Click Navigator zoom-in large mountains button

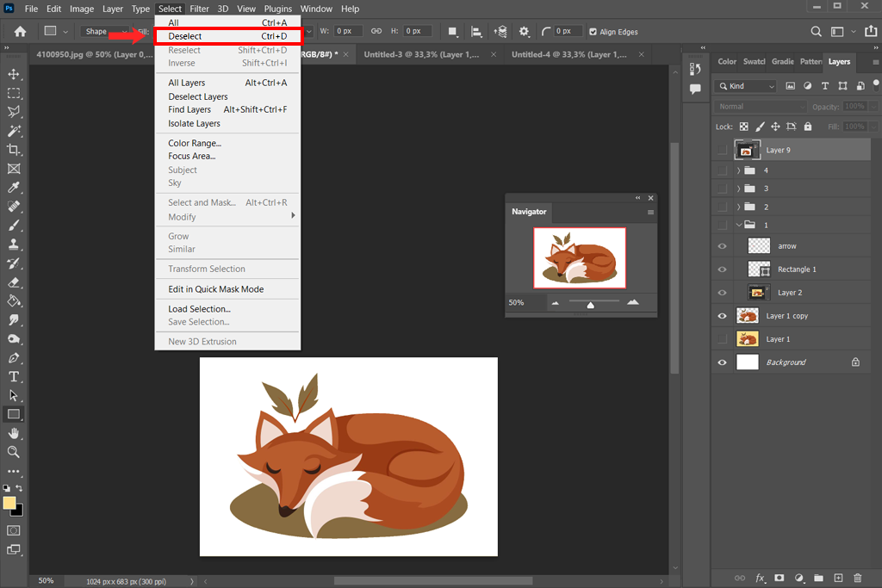633,302
